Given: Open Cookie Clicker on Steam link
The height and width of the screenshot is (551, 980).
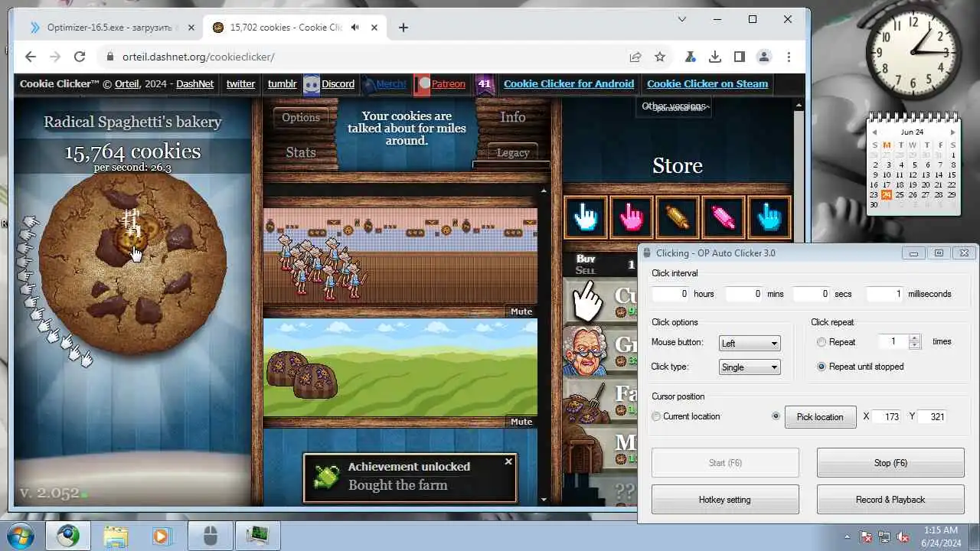Looking at the screenshot, I should [707, 84].
